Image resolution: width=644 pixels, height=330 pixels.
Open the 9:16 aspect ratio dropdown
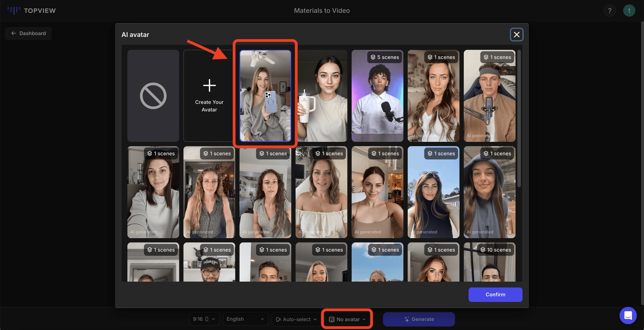[204, 319]
